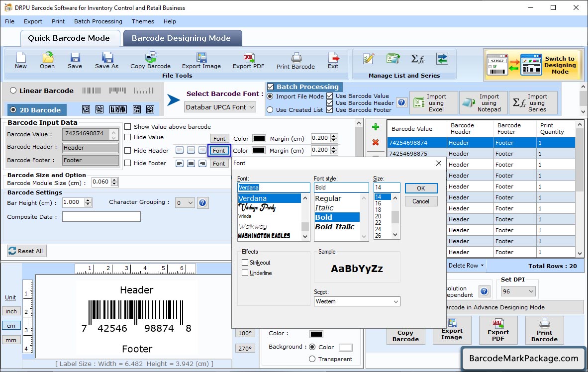Viewport: 588px width, 372px height.
Task: Open the Script Western dropdown
Action: click(x=357, y=301)
